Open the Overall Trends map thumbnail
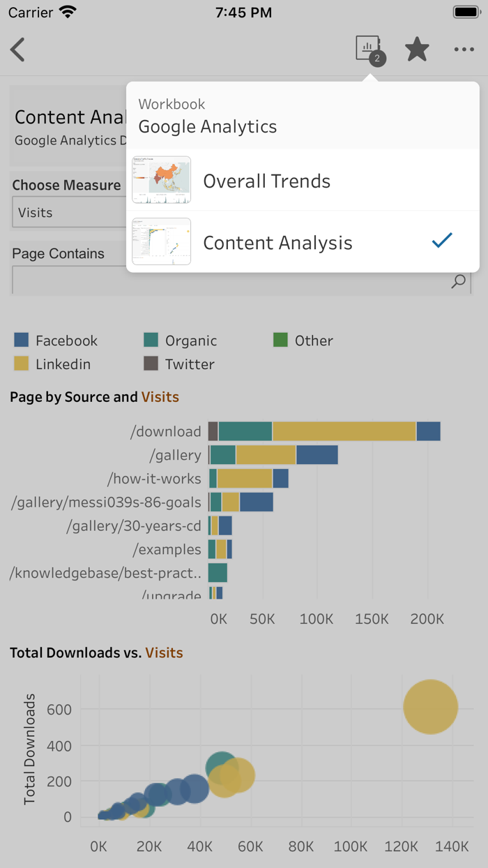Screen dimensions: 488x868 coord(161,180)
